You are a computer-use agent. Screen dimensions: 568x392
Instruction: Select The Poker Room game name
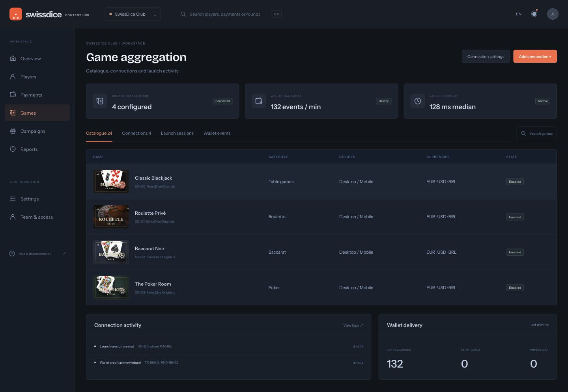pos(153,284)
